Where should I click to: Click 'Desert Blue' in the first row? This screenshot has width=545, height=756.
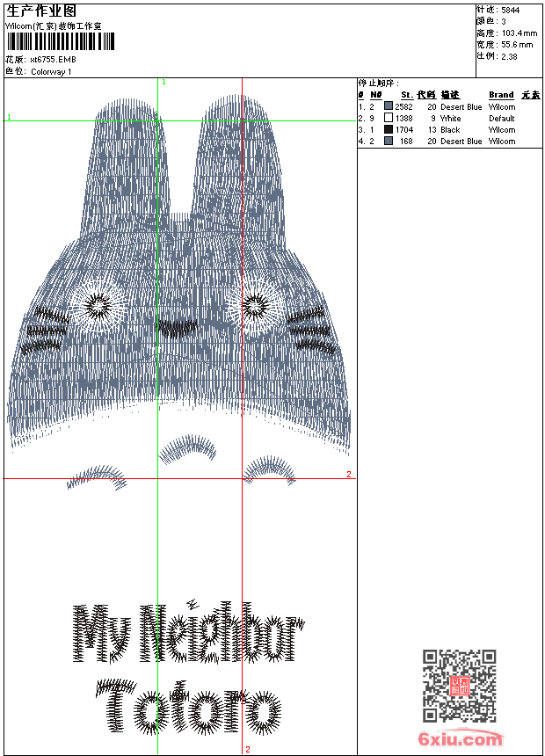461,107
